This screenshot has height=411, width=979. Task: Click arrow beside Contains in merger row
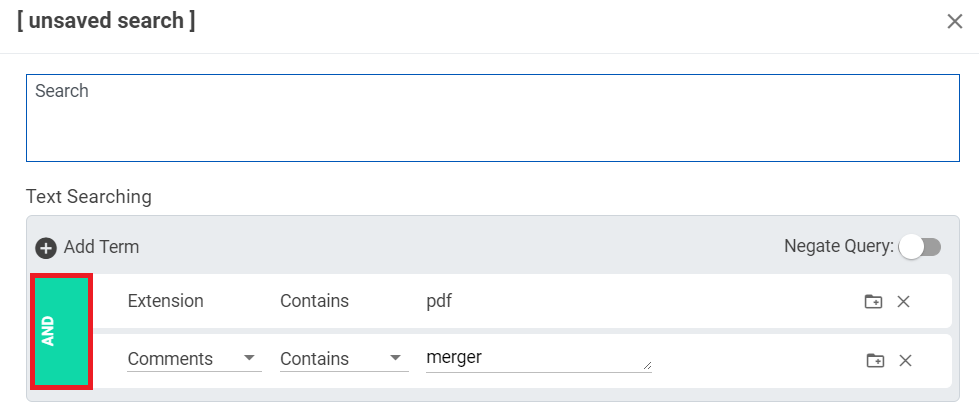click(395, 358)
